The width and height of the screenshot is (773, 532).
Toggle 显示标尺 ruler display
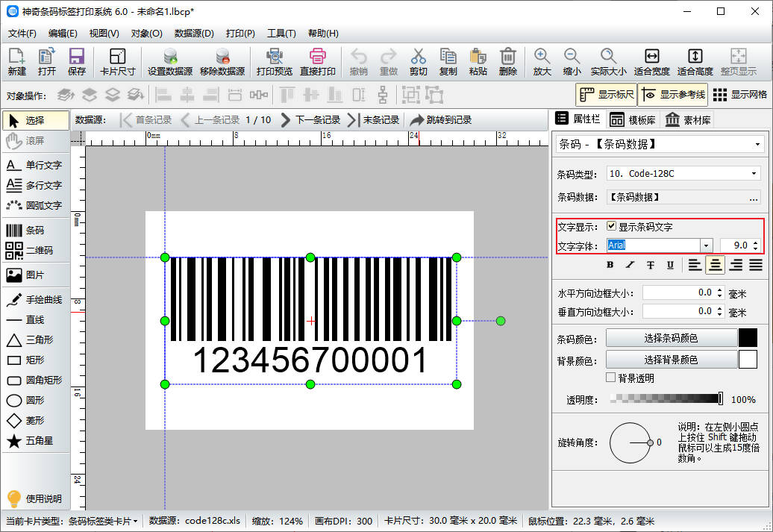[607, 95]
